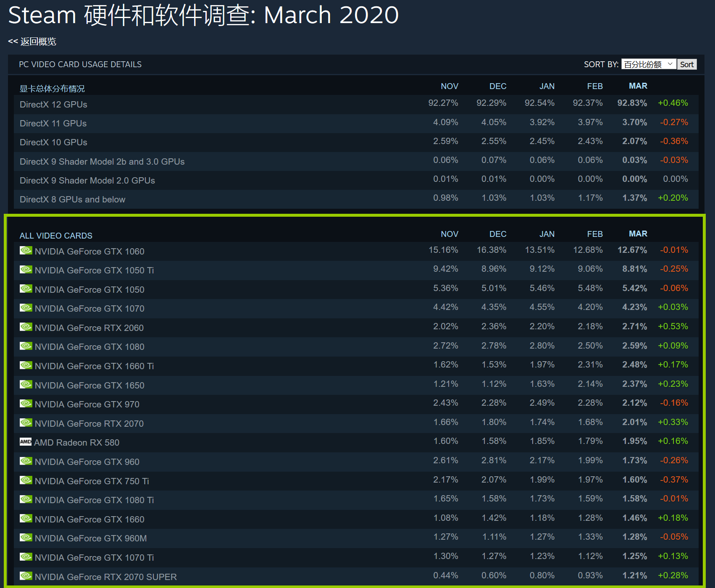Select the DirectX 12 GPUs row
Viewport: 715px width, 588px height.
tap(53, 105)
